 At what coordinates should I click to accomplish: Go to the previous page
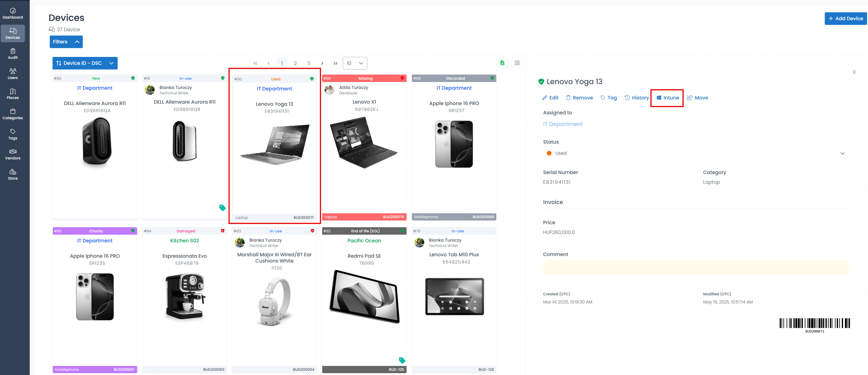point(268,63)
